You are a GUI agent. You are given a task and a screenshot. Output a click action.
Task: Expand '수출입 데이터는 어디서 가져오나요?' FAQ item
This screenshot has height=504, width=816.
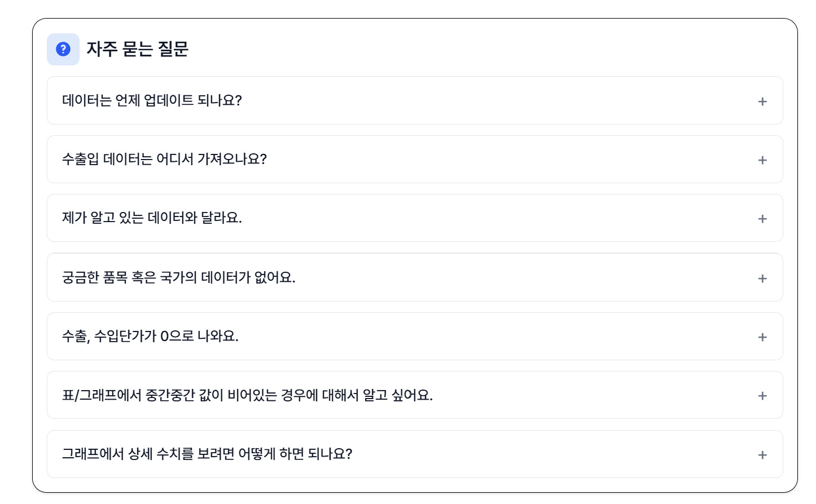(164, 160)
